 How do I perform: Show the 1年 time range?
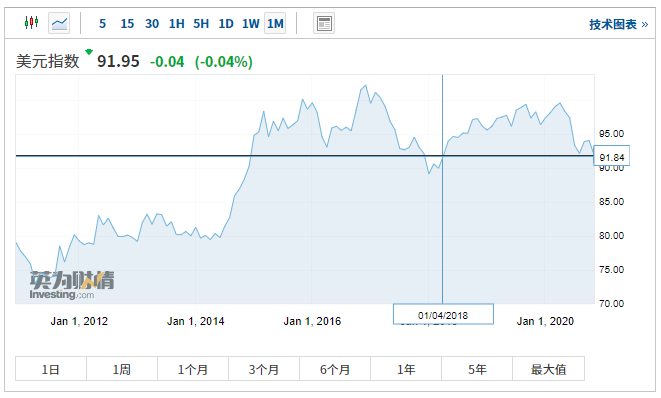[x=406, y=369]
